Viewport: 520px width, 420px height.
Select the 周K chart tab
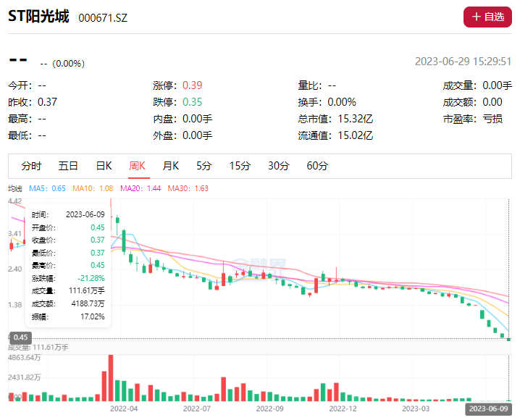(x=138, y=166)
